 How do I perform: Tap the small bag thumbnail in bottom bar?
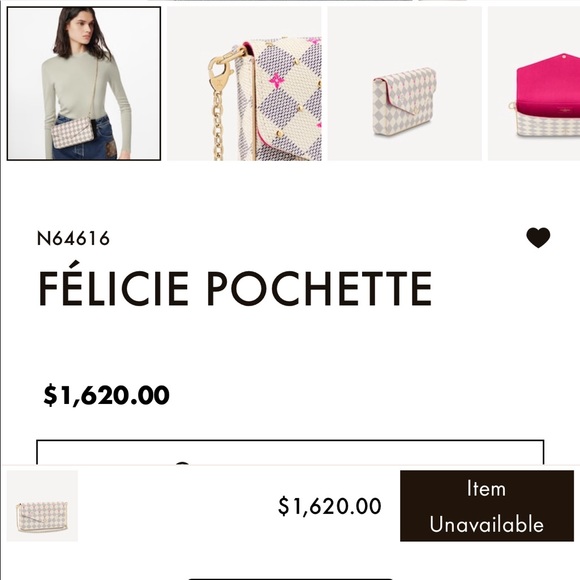(x=42, y=506)
